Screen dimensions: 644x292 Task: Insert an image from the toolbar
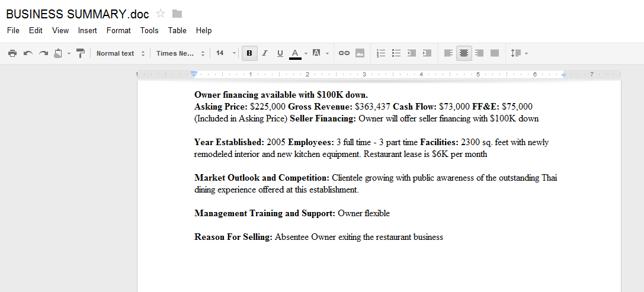(360, 53)
